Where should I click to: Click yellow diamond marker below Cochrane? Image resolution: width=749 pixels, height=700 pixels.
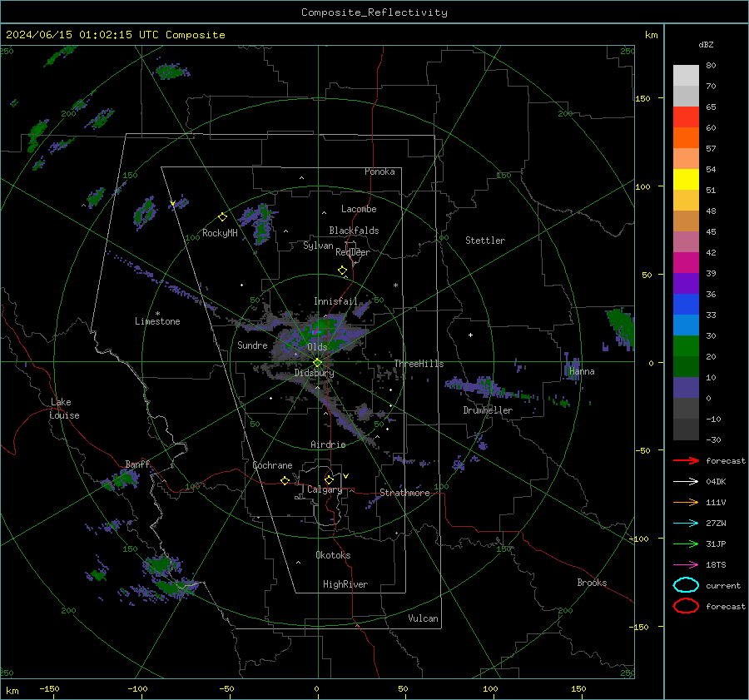click(x=285, y=481)
